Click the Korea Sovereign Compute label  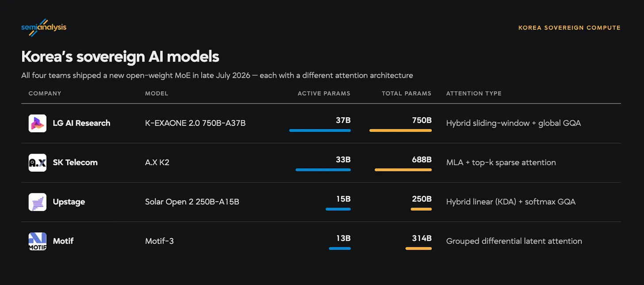pyautogui.click(x=569, y=27)
